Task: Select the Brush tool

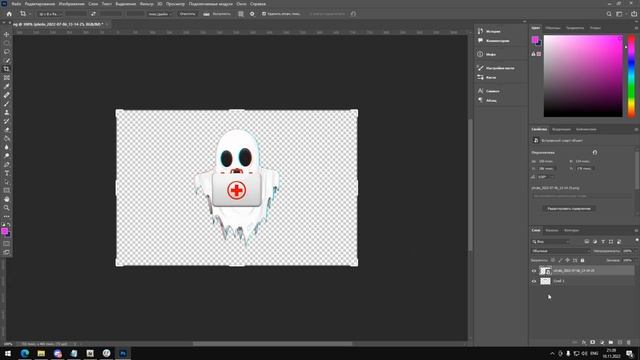Action: tap(7, 104)
